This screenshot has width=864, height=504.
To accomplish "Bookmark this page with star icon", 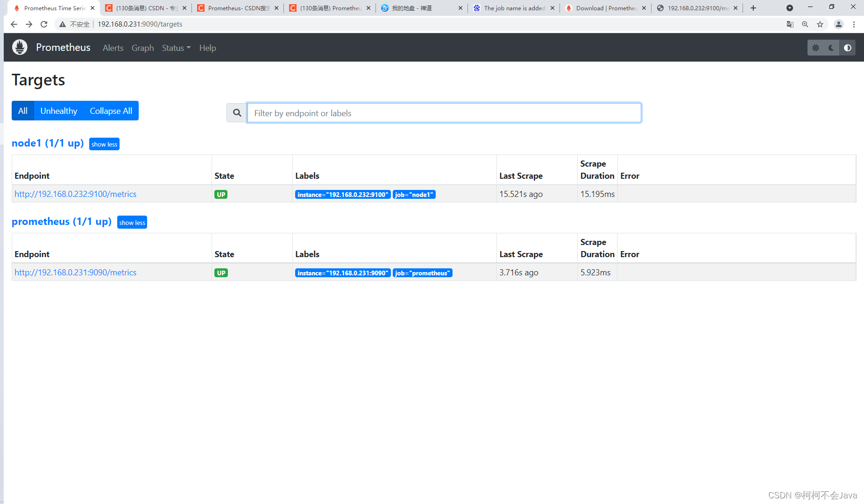I will [x=820, y=24].
